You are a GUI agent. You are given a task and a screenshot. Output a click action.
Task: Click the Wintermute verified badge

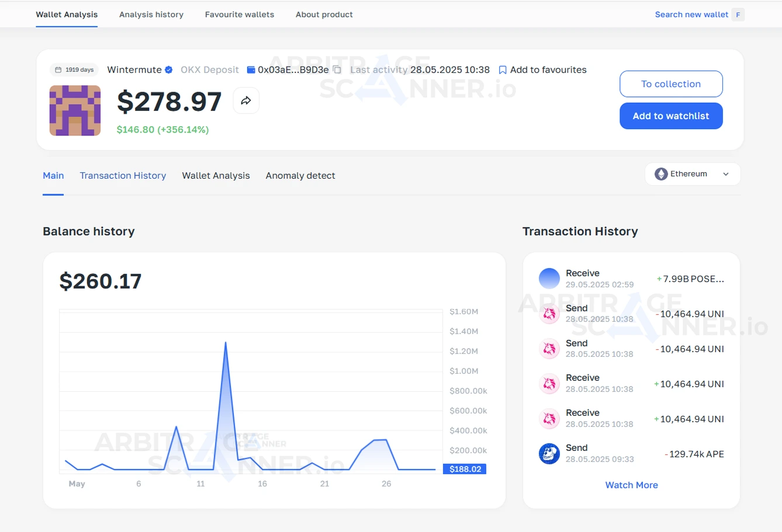point(169,69)
